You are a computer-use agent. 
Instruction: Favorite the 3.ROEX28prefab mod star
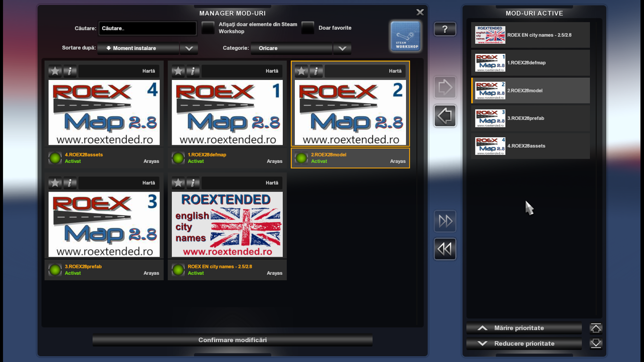(55, 183)
